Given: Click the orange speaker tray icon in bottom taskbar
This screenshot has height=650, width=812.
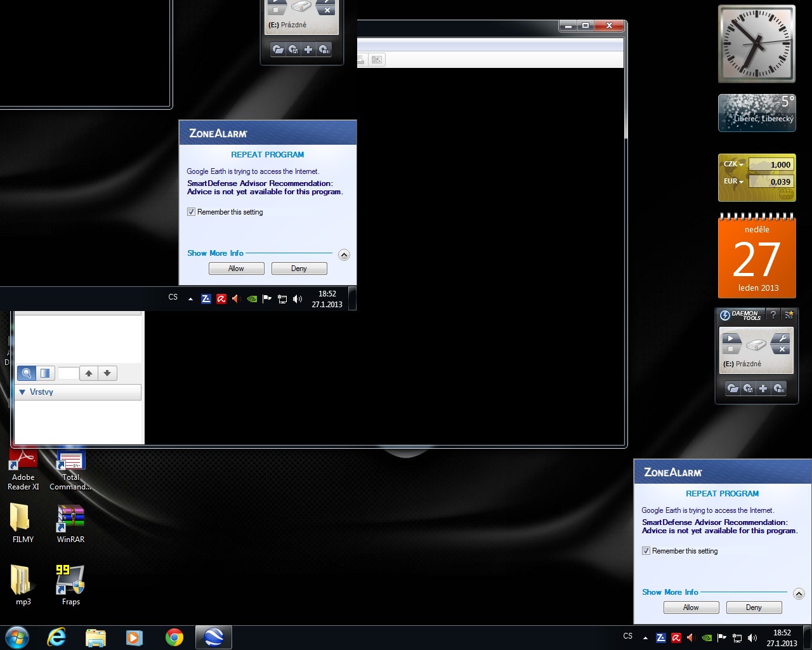Looking at the screenshot, I should click(691, 638).
